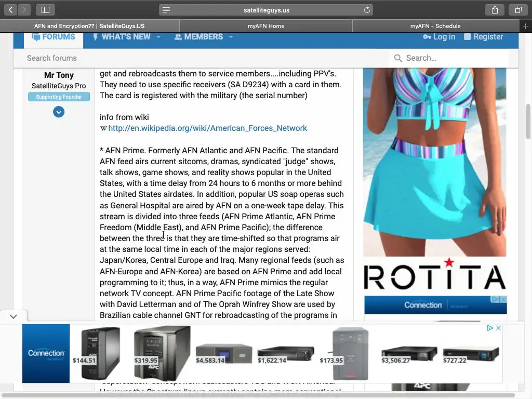532x399 pixels.
Task: Expand MEMBERS dropdown arrow
Action: 231,37
